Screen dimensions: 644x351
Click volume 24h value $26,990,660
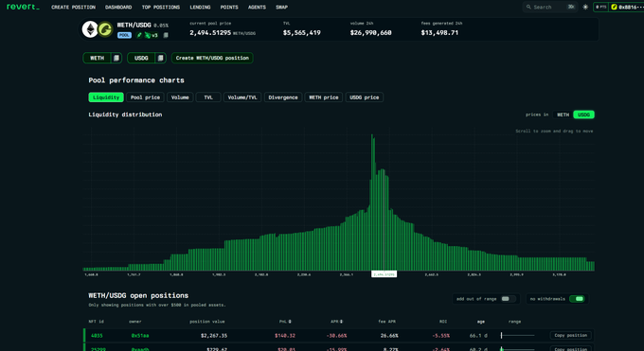(x=370, y=33)
